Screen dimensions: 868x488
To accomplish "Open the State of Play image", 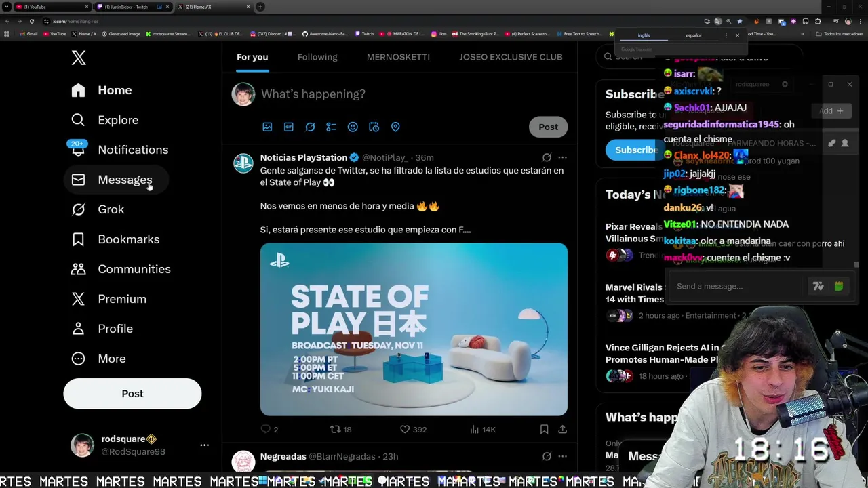I will [414, 329].
